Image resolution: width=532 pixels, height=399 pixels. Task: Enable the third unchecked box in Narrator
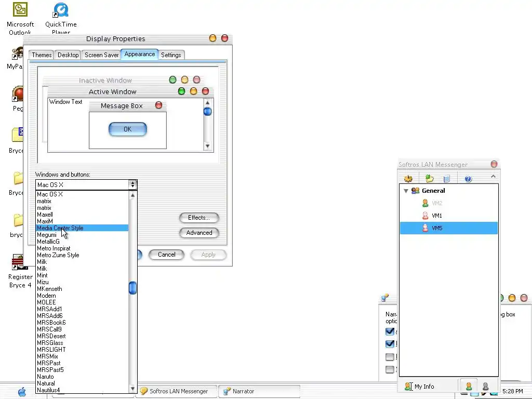click(390, 357)
